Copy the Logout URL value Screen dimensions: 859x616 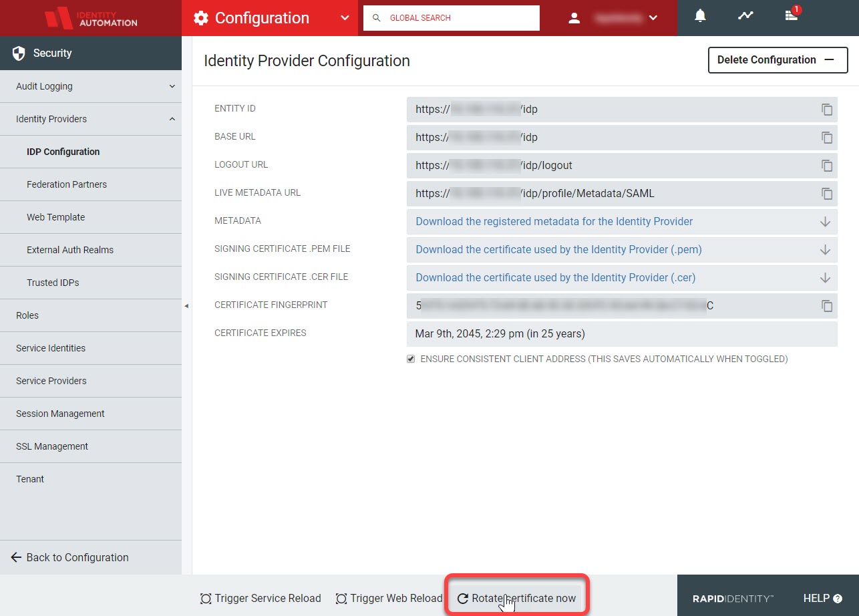pyautogui.click(x=827, y=166)
